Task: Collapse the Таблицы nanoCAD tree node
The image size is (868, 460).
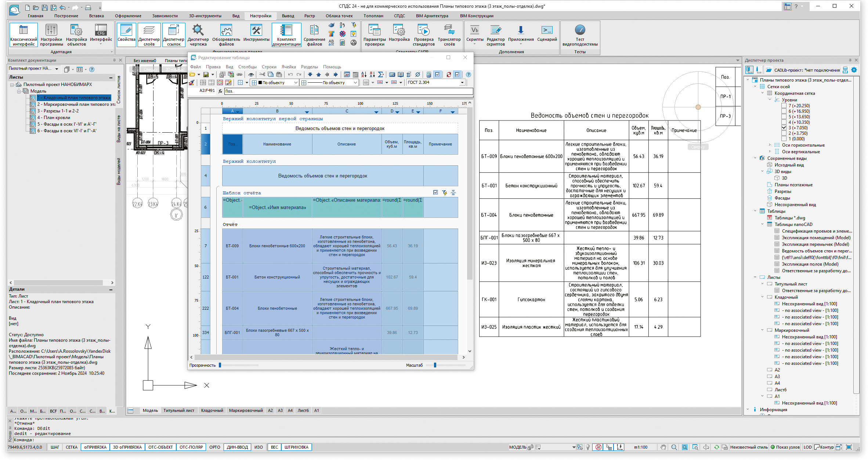Action: [x=763, y=224]
